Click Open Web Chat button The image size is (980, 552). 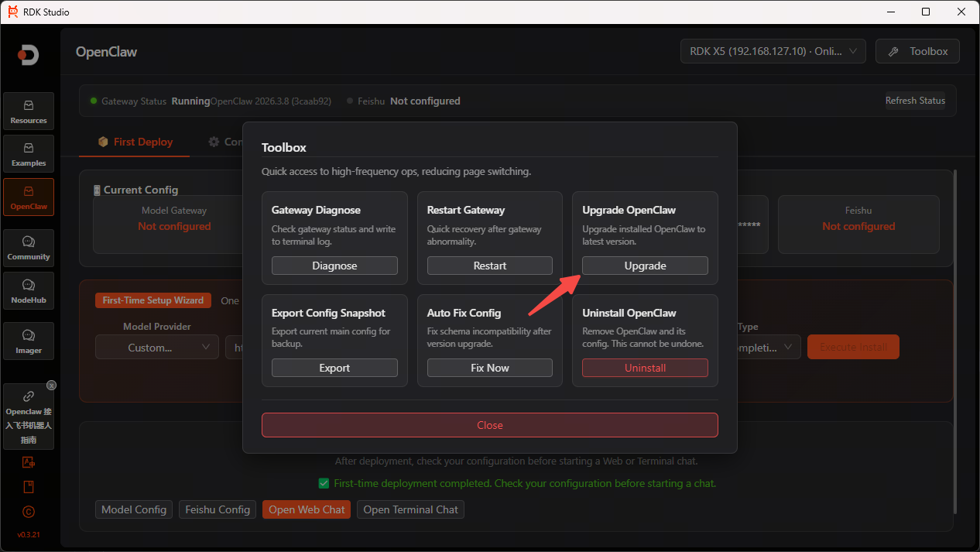307,509
